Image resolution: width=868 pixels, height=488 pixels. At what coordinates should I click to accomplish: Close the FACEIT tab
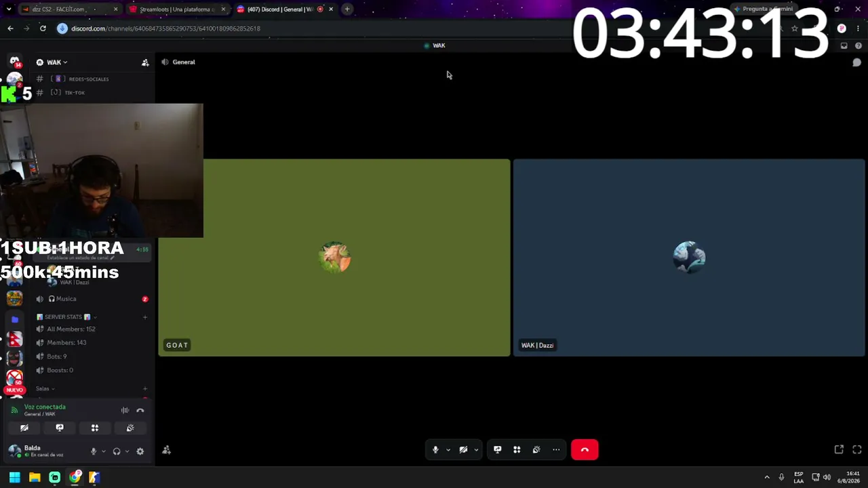coord(115,9)
